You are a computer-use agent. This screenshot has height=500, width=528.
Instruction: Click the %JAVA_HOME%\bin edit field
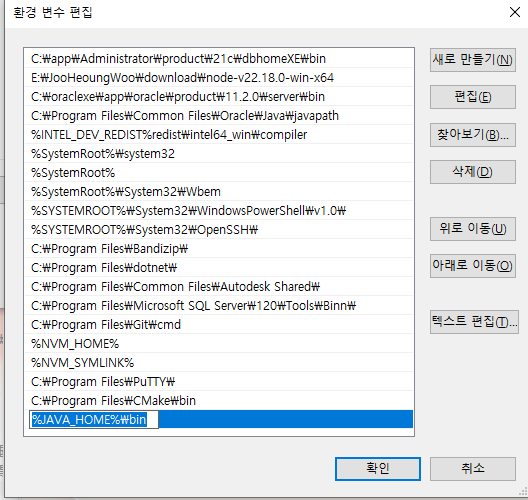(94, 420)
